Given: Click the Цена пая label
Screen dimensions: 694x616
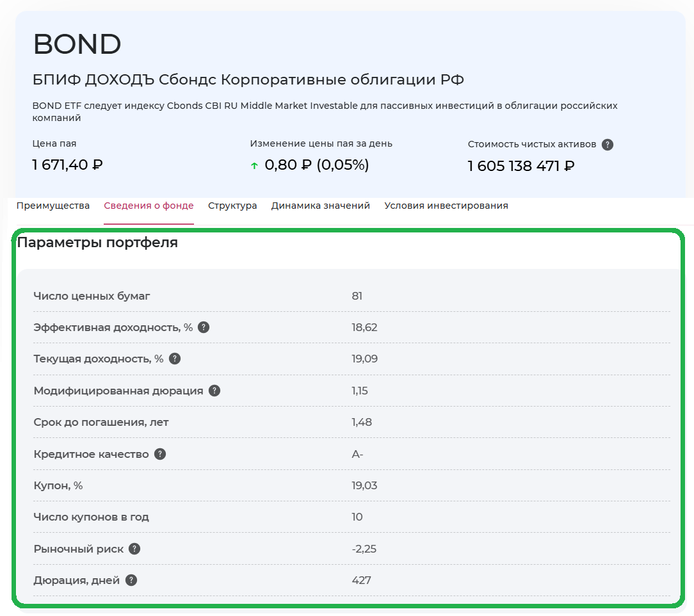Looking at the screenshot, I should click(x=54, y=143).
